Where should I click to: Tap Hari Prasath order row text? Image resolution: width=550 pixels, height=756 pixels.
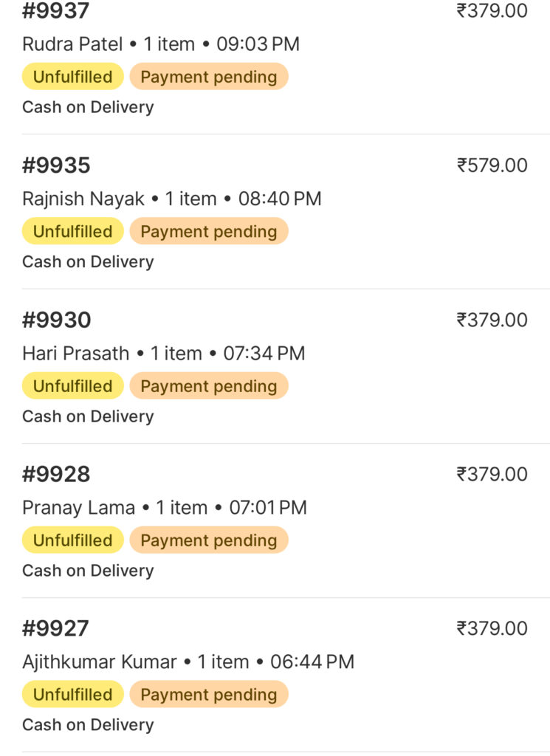pos(163,353)
